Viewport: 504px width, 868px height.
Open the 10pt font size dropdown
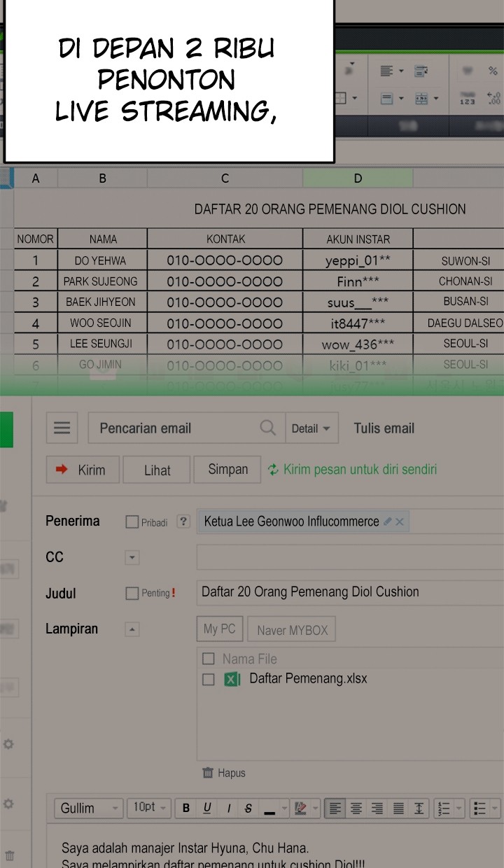[149, 808]
